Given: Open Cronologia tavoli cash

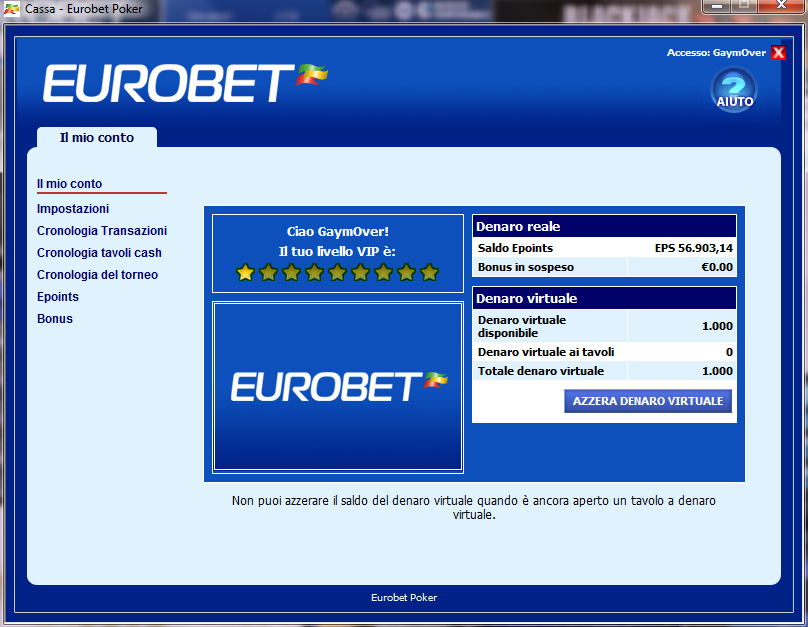Looking at the screenshot, I should (99, 253).
